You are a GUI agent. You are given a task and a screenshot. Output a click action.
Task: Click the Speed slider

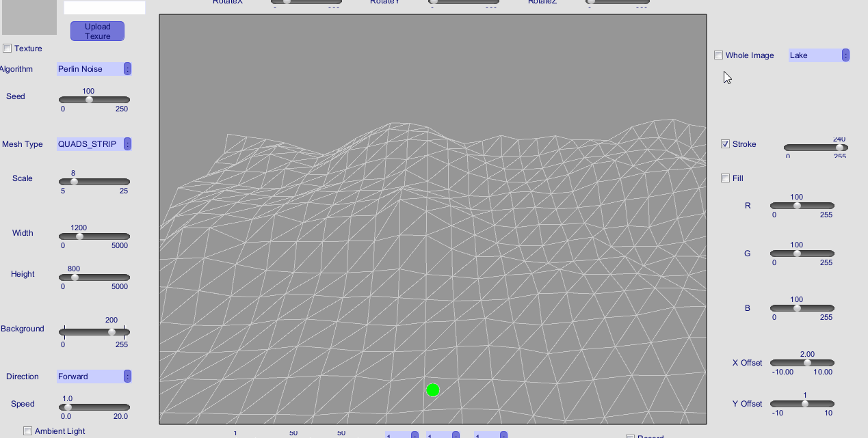click(x=94, y=407)
